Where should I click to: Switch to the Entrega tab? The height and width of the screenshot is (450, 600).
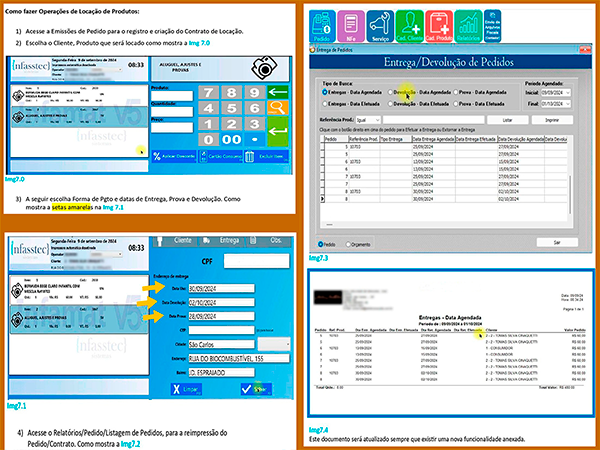click(x=222, y=241)
